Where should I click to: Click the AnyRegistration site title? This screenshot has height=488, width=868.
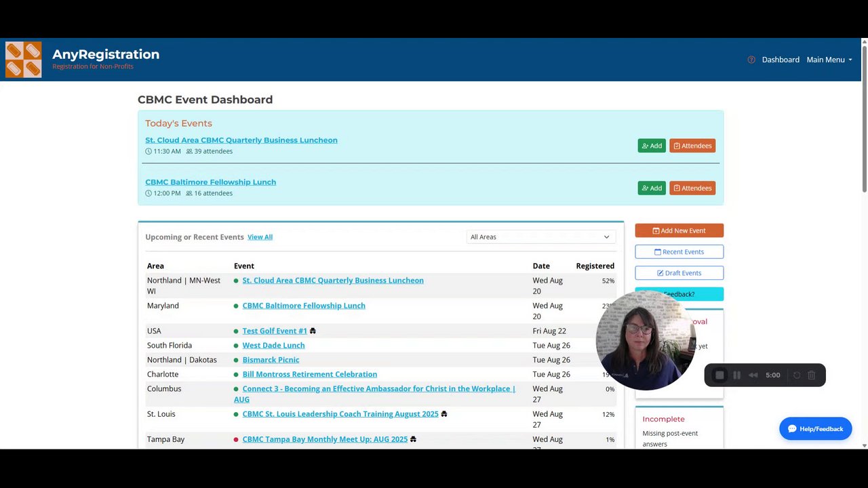click(x=106, y=54)
